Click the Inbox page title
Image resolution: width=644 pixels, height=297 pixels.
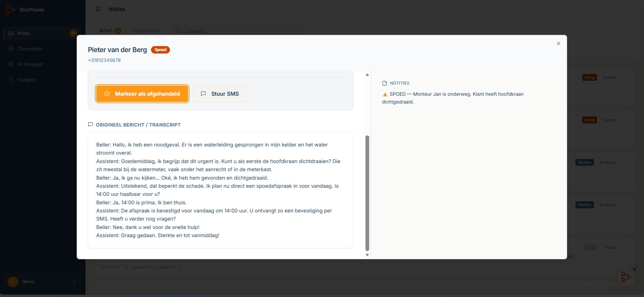point(117,9)
